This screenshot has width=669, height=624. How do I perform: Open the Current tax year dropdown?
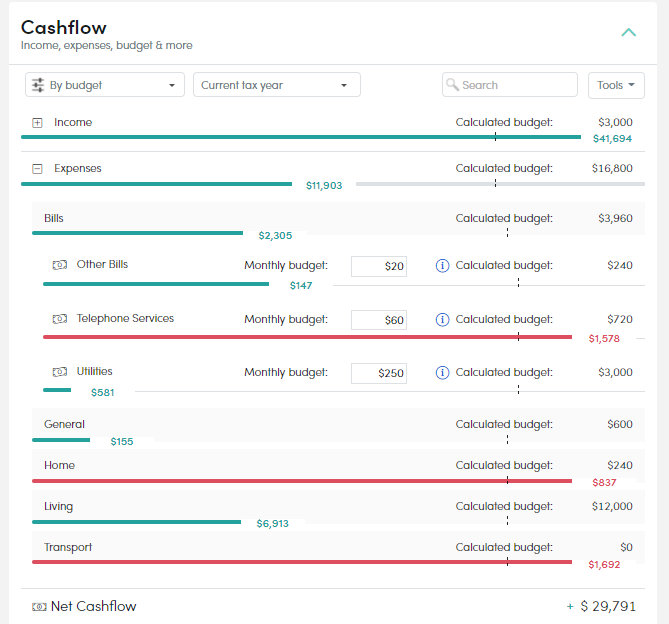(277, 85)
